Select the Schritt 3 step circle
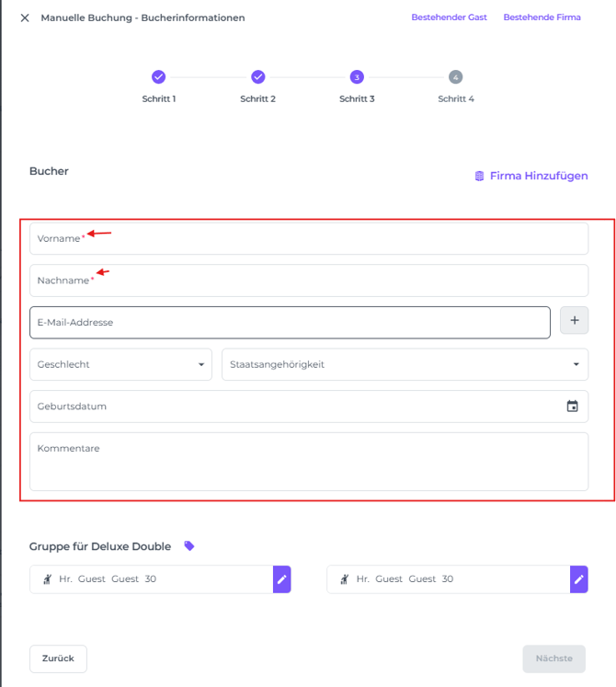 coord(357,77)
